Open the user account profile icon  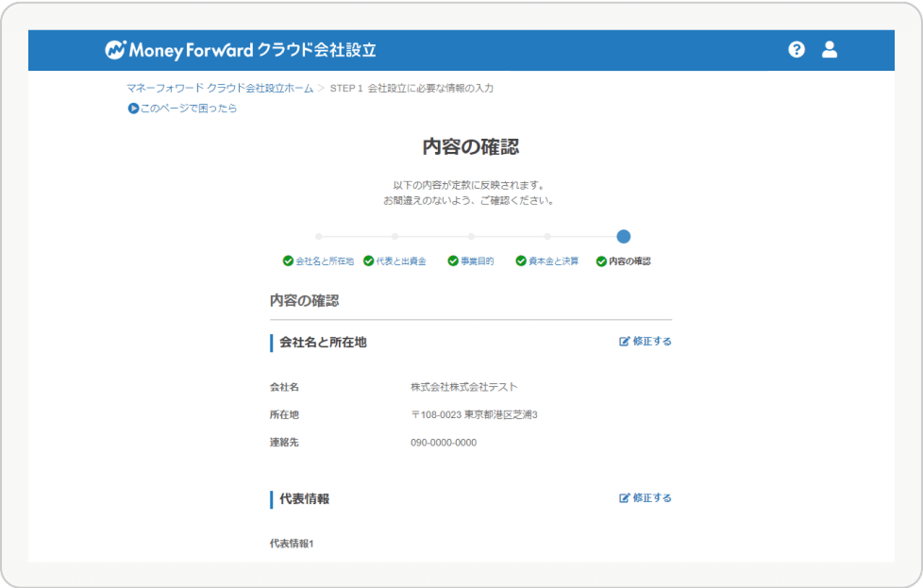coord(830,50)
